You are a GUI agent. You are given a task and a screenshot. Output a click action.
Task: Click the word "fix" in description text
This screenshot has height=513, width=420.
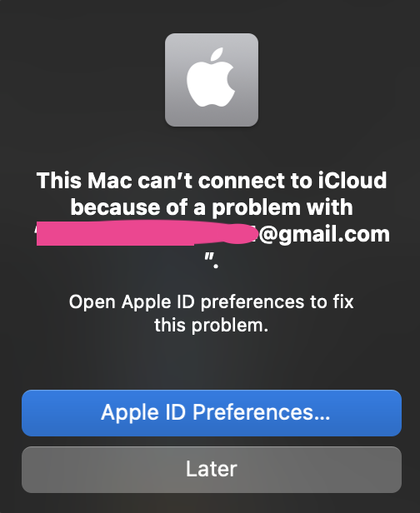pyautogui.click(x=343, y=301)
